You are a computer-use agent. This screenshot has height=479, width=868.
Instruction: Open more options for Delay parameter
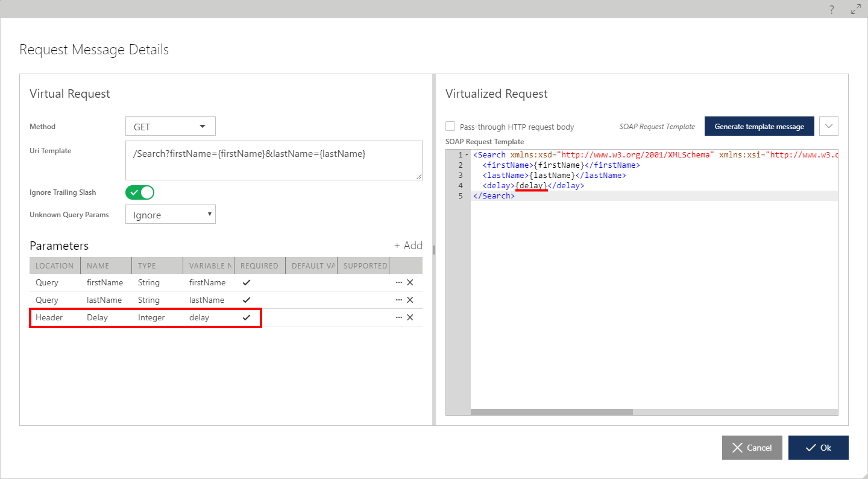[398, 317]
